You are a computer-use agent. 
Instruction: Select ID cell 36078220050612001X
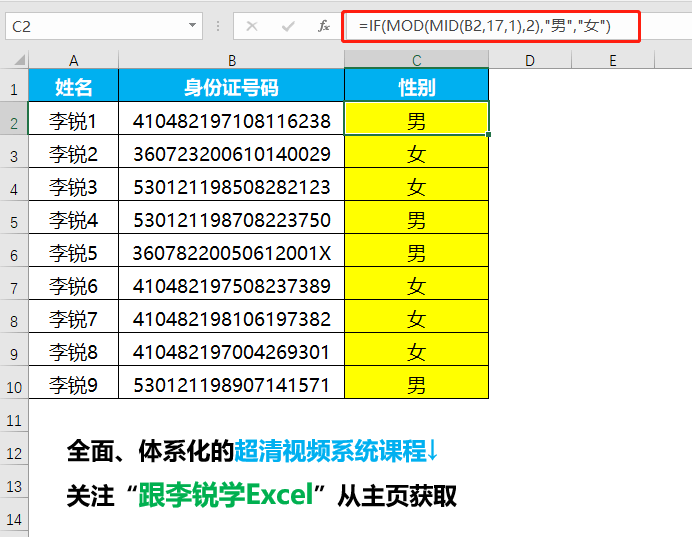coord(232,251)
